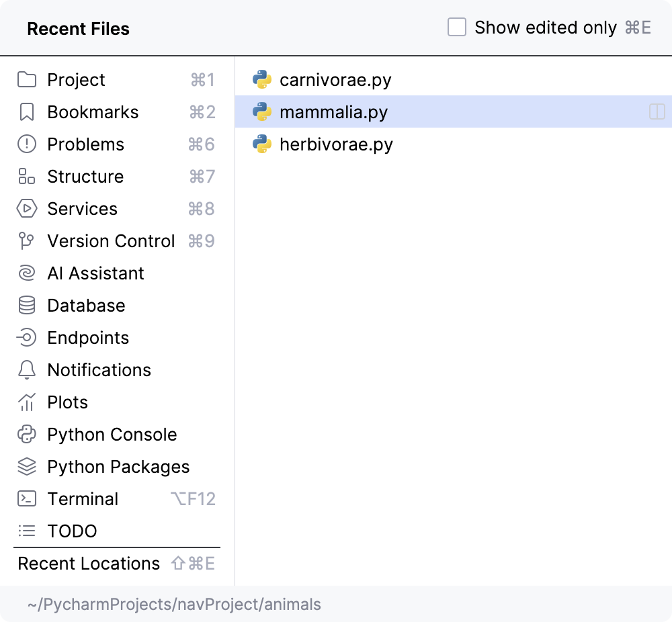Viewport: 672px width, 622px height.
Task: Open the Terminal tool window
Action: pyautogui.click(x=82, y=499)
